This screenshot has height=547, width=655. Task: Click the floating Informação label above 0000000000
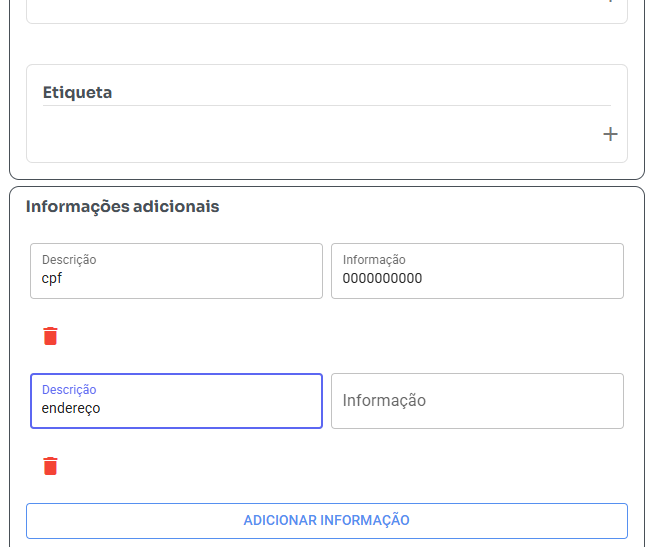(x=374, y=260)
